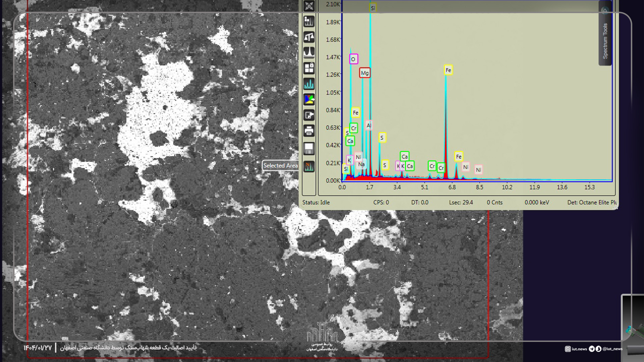The height and width of the screenshot is (362, 644).
Task: Click the N-labeled peak identification icon
Action: pyautogui.click(x=309, y=166)
